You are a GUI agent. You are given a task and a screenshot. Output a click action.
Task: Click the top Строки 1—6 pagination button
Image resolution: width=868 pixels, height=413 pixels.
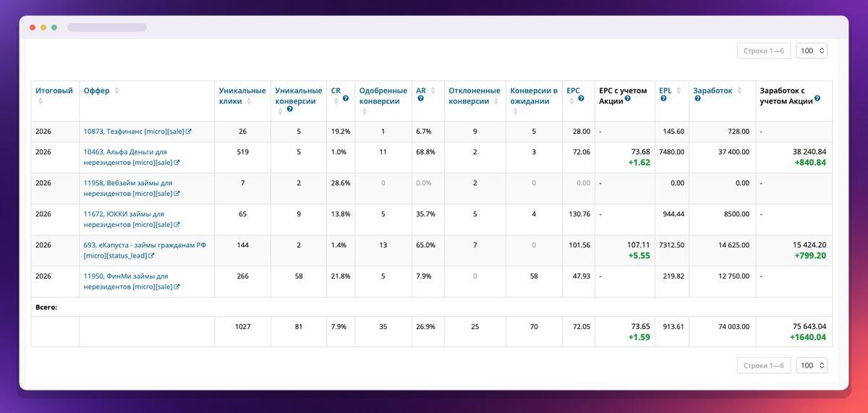pyautogui.click(x=764, y=51)
